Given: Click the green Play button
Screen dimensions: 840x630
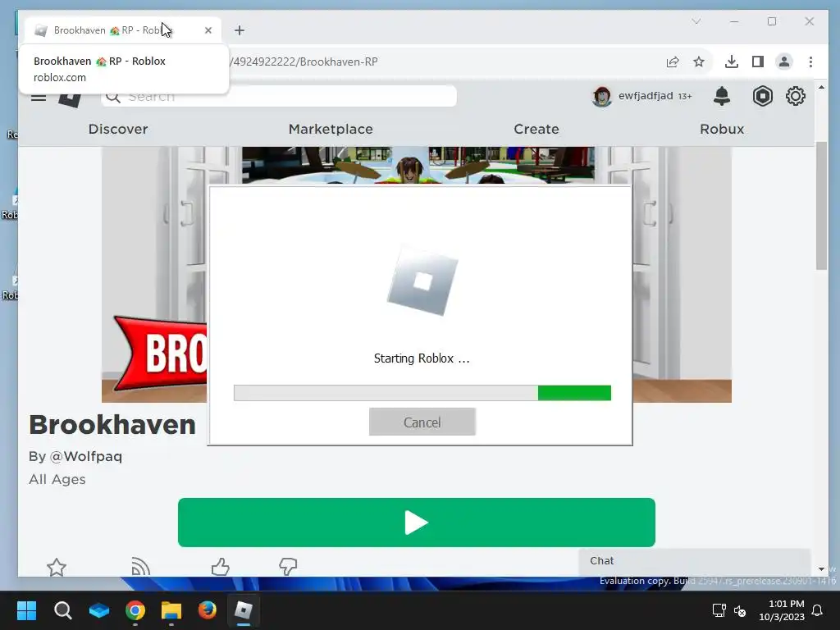Looking at the screenshot, I should tap(416, 523).
